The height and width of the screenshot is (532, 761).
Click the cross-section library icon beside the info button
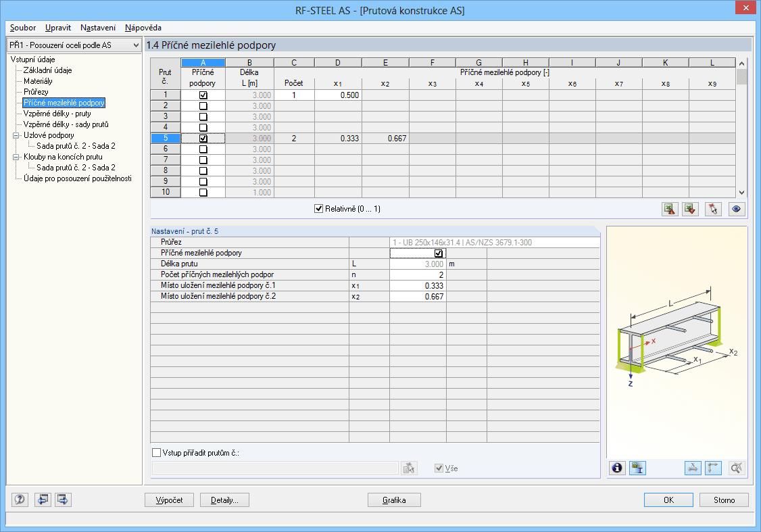pos(637,468)
